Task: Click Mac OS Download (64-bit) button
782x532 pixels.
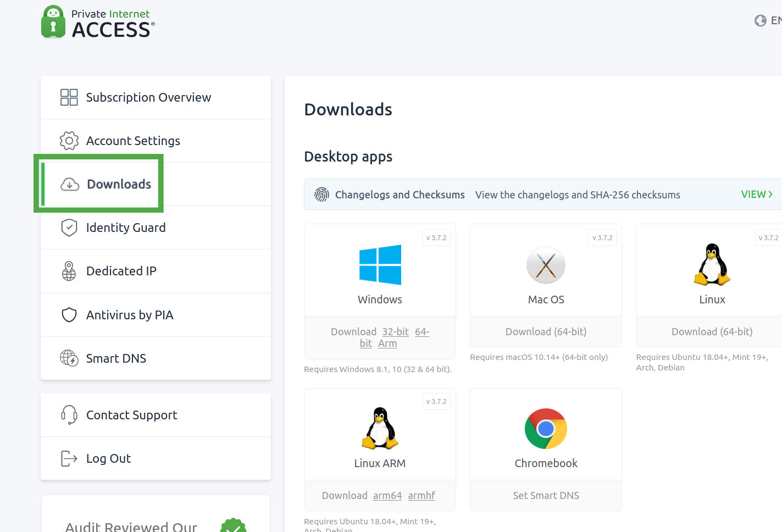Action: pos(546,332)
